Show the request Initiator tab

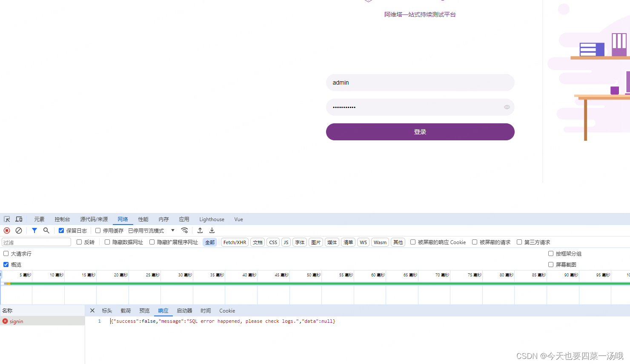[184, 311]
